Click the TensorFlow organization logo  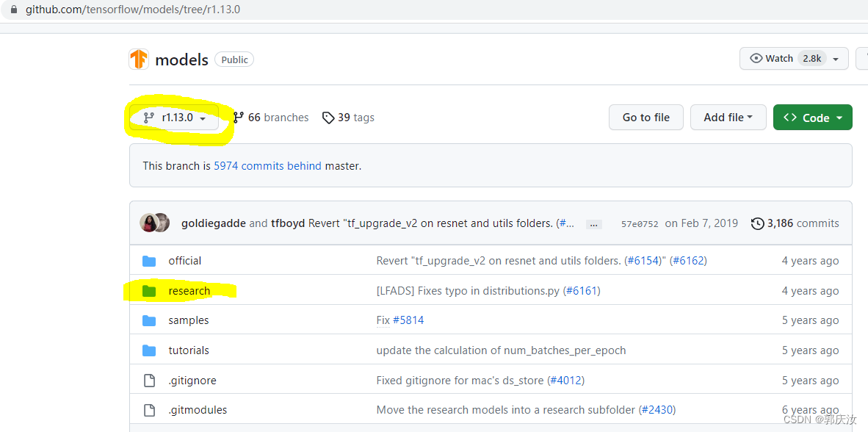(x=138, y=60)
